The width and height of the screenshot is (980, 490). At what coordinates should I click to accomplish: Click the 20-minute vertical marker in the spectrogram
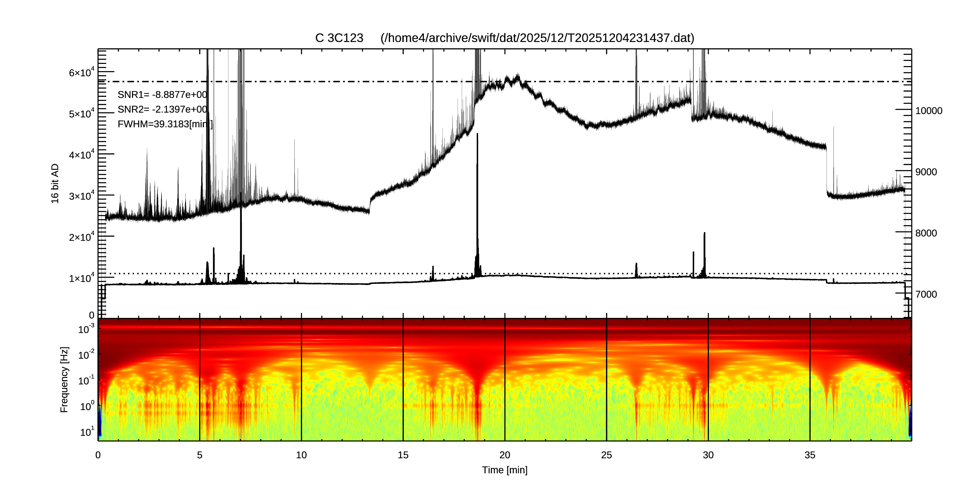tap(505, 380)
